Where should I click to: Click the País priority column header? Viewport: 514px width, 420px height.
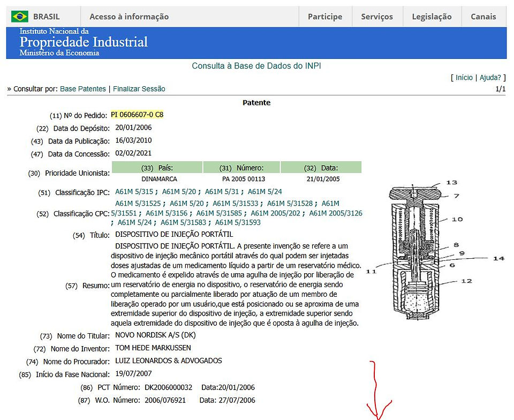(157, 168)
